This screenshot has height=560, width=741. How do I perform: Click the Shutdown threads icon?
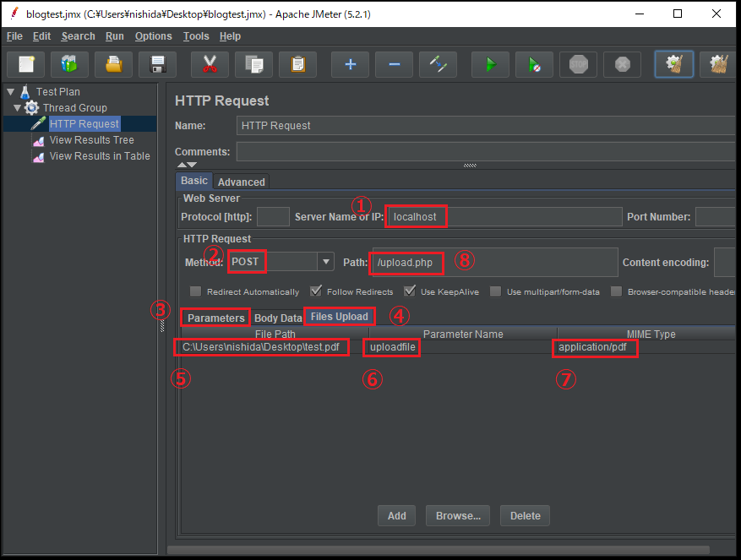[x=623, y=64]
